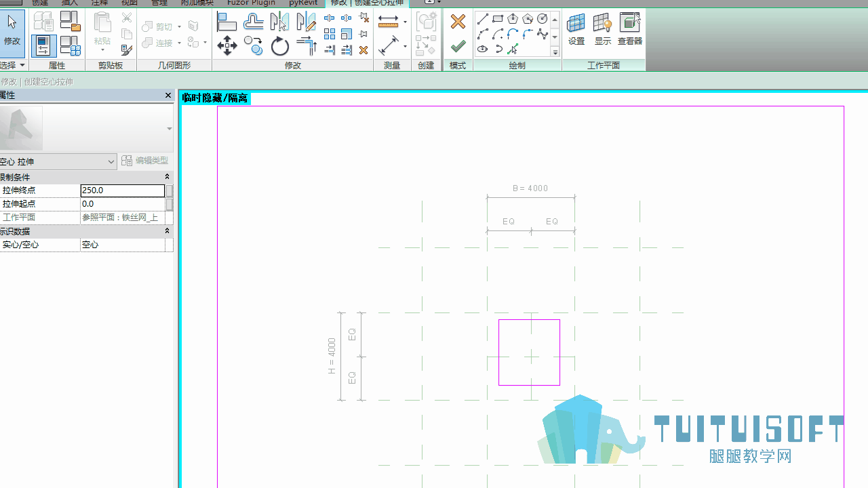868x488 pixels.
Task: Select the Pick Lines draw tool
Action: pyautogui.click(x=513, y=49)
